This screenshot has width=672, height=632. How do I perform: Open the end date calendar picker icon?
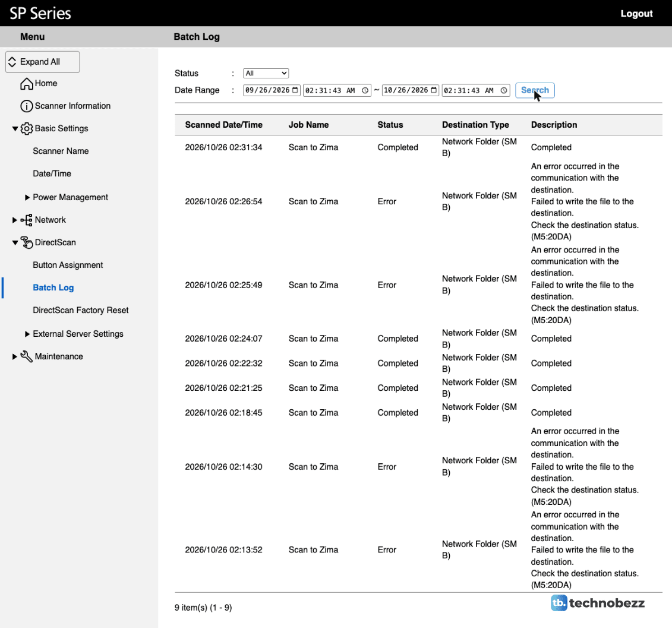click(x=434, y=90)
